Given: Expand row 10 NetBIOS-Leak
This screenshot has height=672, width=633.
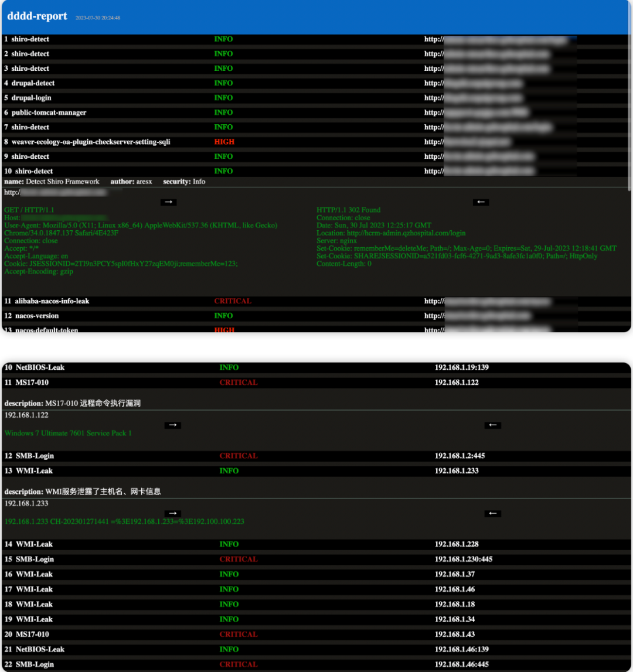Looking at the screenshot, I should pyautogui.click(x=316, y=368).
